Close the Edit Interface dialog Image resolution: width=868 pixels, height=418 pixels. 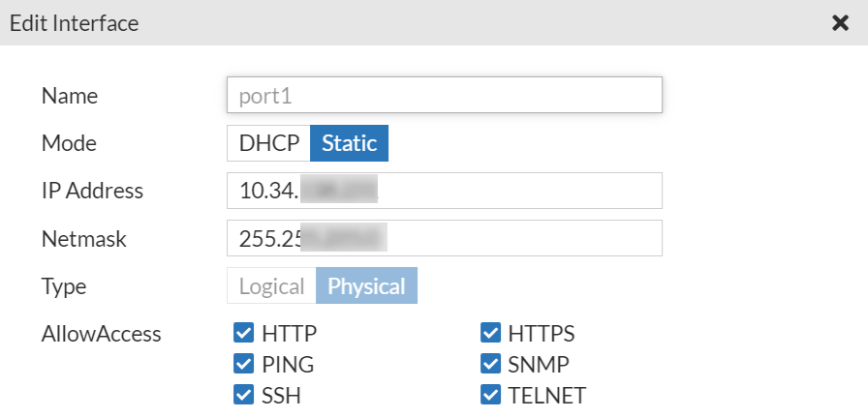(840, 23)
